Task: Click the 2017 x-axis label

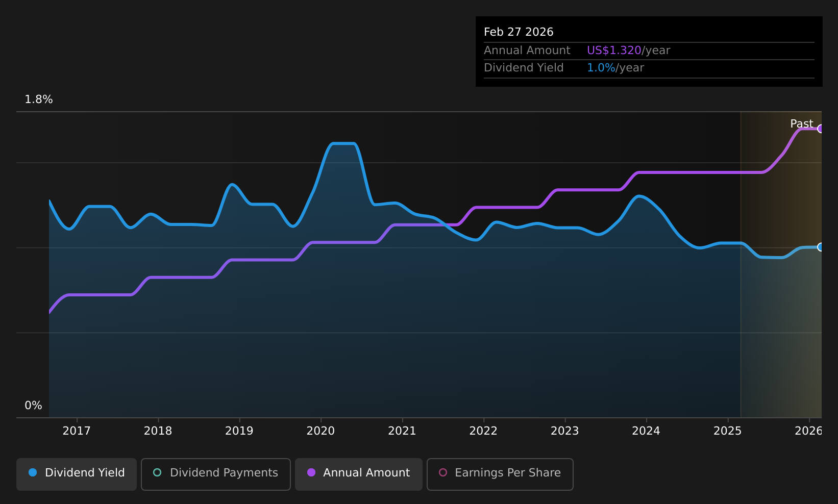Action: 77,431
